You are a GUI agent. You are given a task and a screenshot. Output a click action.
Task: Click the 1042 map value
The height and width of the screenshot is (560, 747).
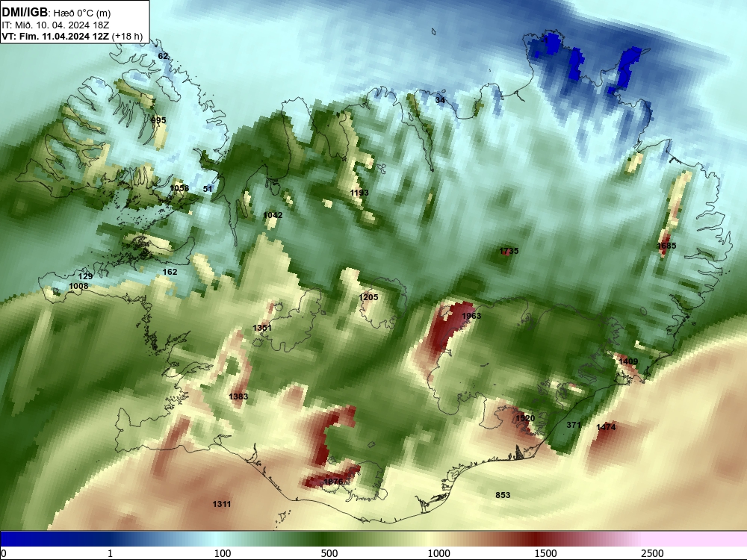pos(273,215)
